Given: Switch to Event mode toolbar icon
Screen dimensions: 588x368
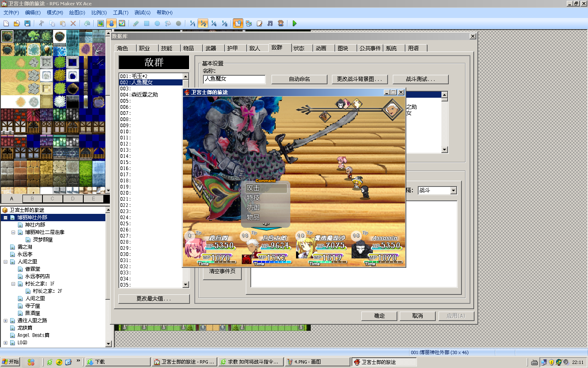Looking at the screenshot, I should (x=111, y=24).
